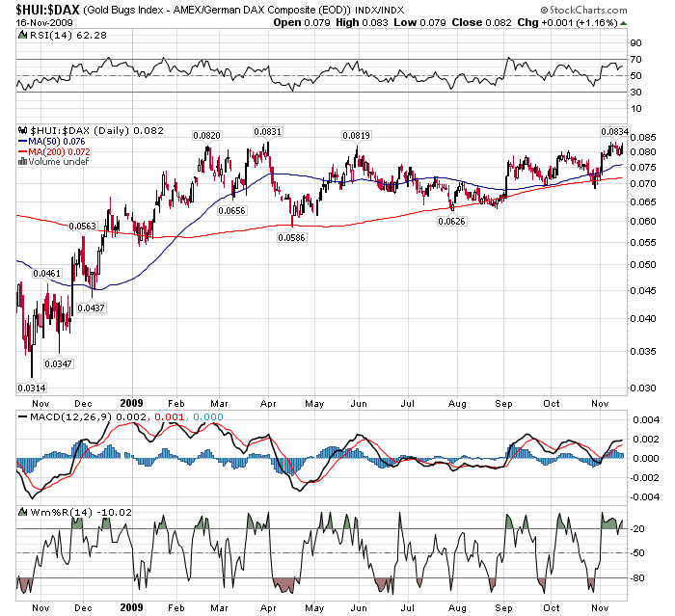Image resolution: width=675 pixels, height=616 pixels.
Task: Click the candlestick icon beside $HUI:$DAX (Daily)
Action: pos(23,130)
